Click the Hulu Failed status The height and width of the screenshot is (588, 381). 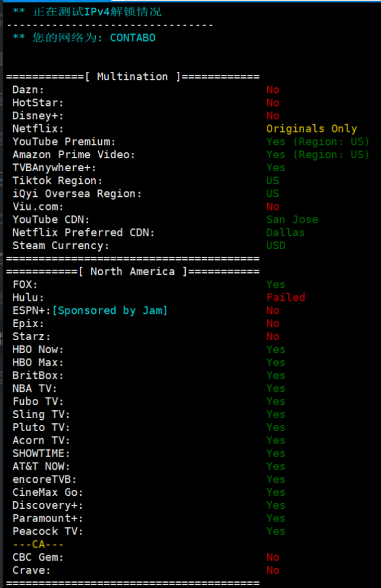click(286, 297)
